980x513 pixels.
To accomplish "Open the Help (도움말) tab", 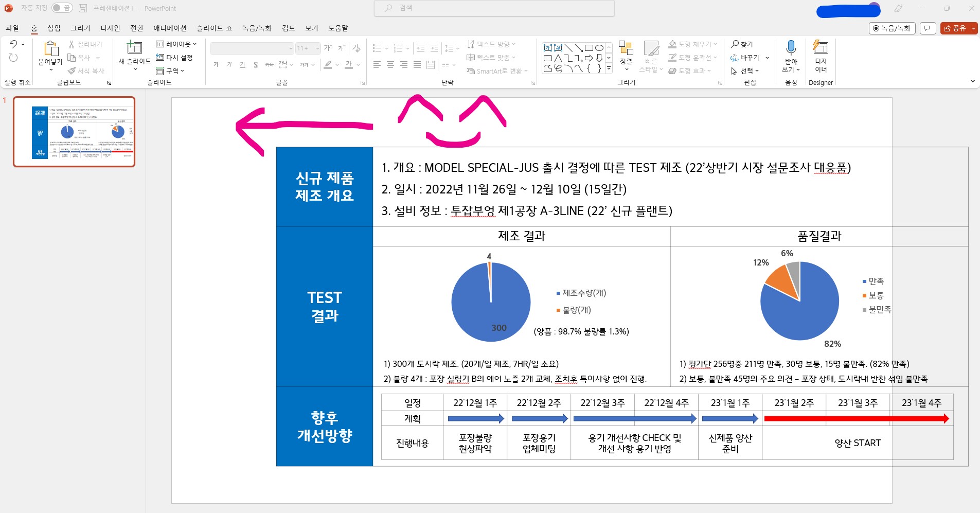I will [338, 28].
